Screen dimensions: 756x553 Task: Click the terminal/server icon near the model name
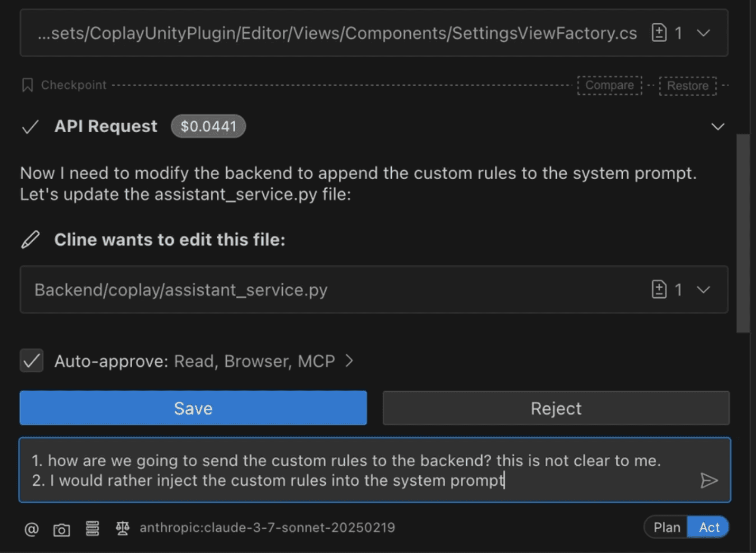click(x=92, y=528)
